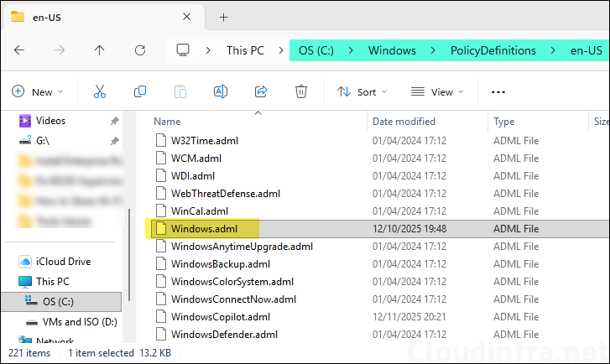This screenshot has width=610, height=364.
Task: Click the 12/10/2025 19:48 date cell
Action: [x=409, y=229]
